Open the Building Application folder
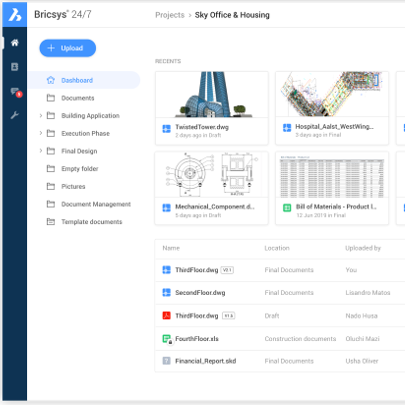The width and height of the screenshot is (405, 405). coord(90,116)
